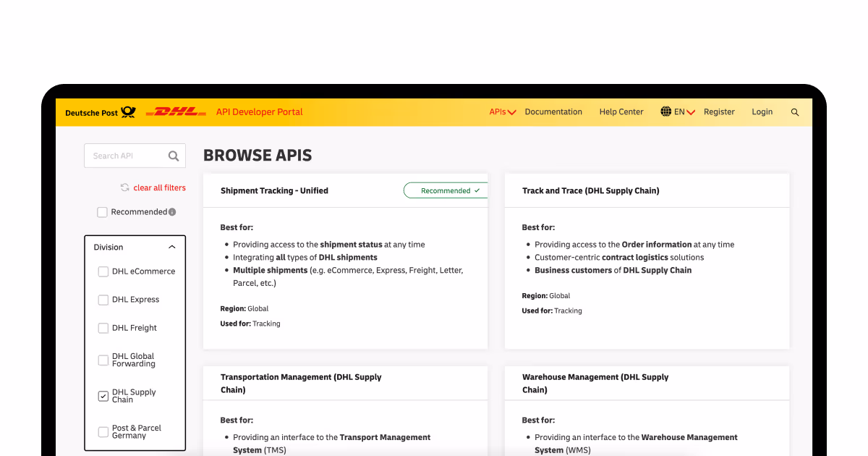Click the DHL Express filter label

pos(135,300)
